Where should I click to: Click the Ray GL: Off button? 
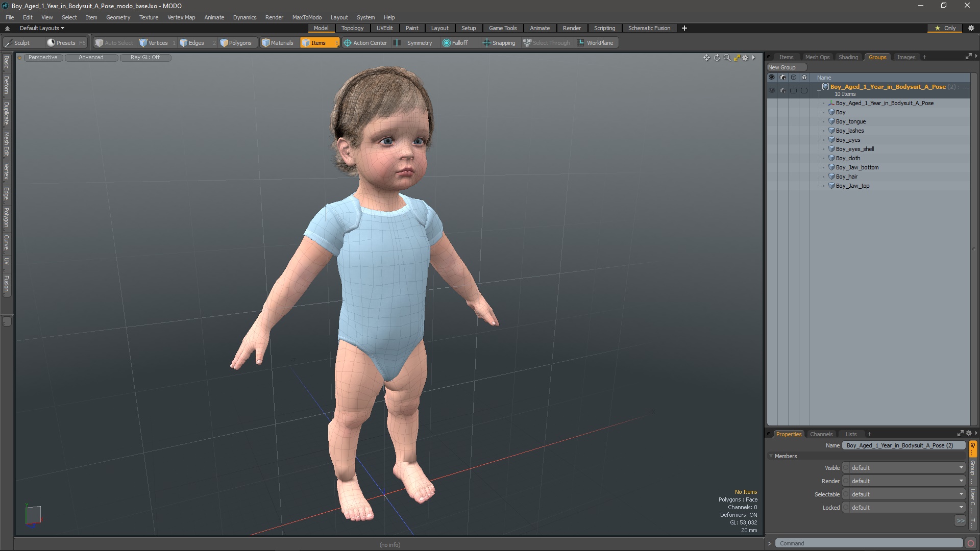[x=145, y=57]
